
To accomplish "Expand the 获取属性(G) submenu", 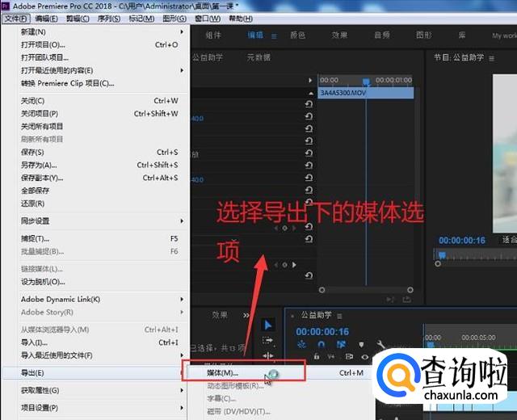I will coord(182,390).
